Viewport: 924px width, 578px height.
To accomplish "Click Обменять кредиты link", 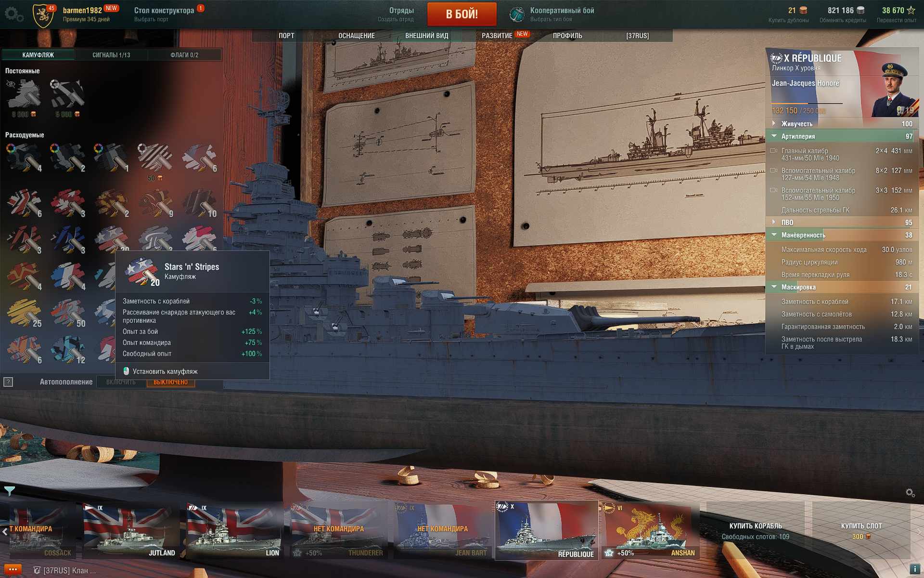I will 843,20.
